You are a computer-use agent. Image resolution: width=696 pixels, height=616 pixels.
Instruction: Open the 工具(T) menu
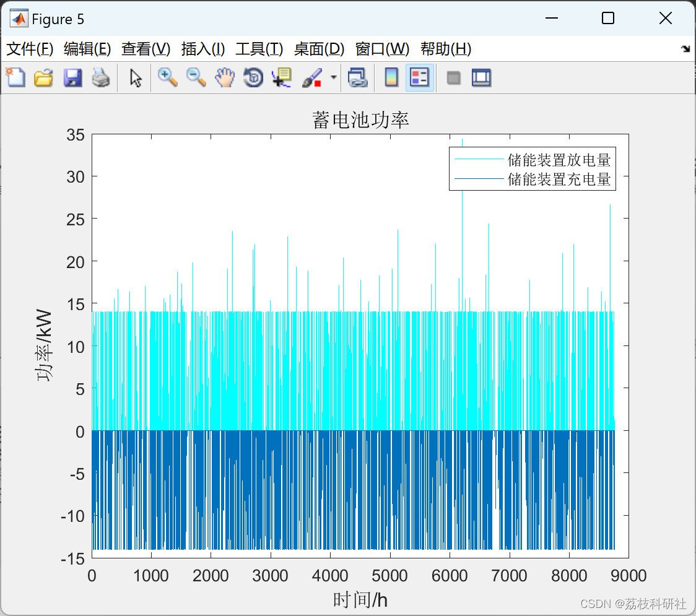(259, 49)
